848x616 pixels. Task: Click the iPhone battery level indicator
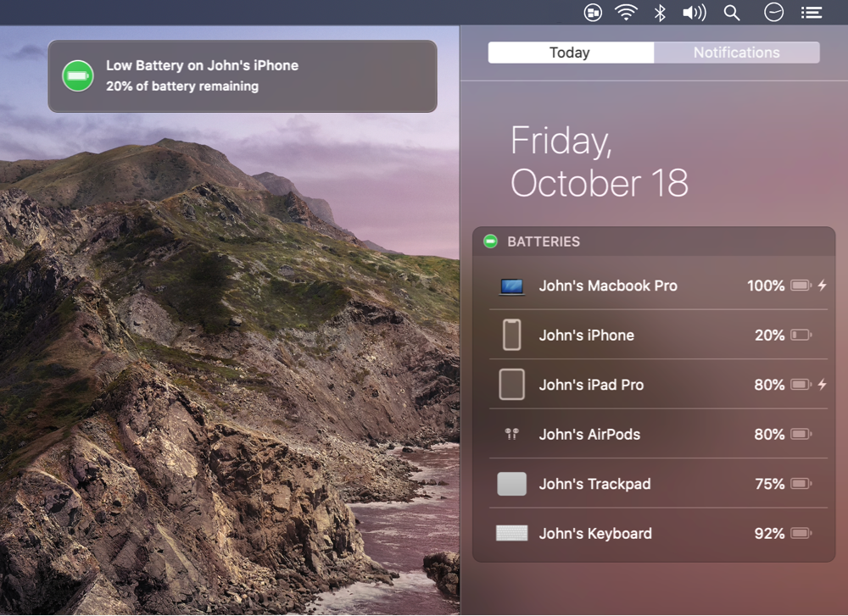(x=801, y=336)
